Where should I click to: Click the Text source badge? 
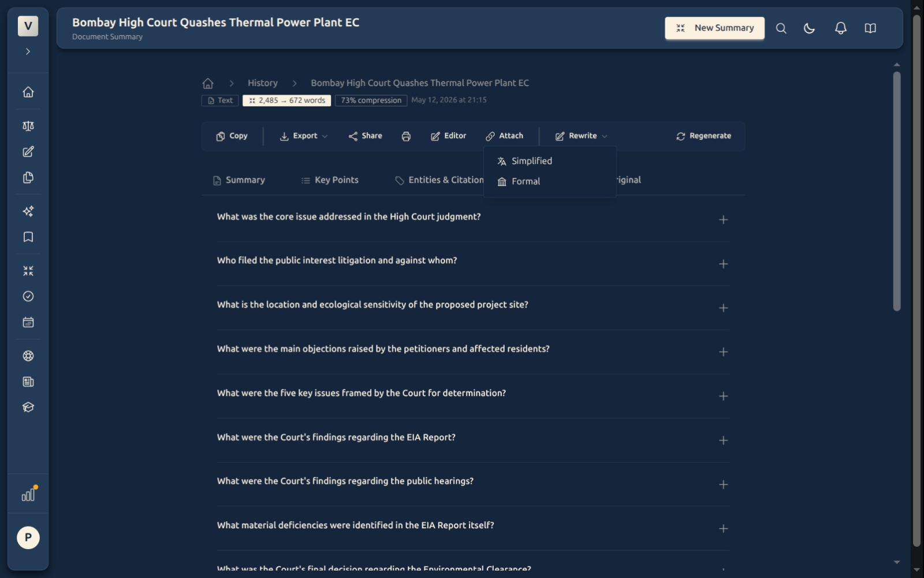point(220,101)
